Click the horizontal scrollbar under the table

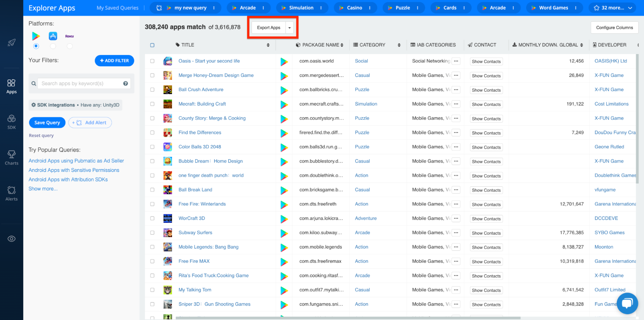348,318
